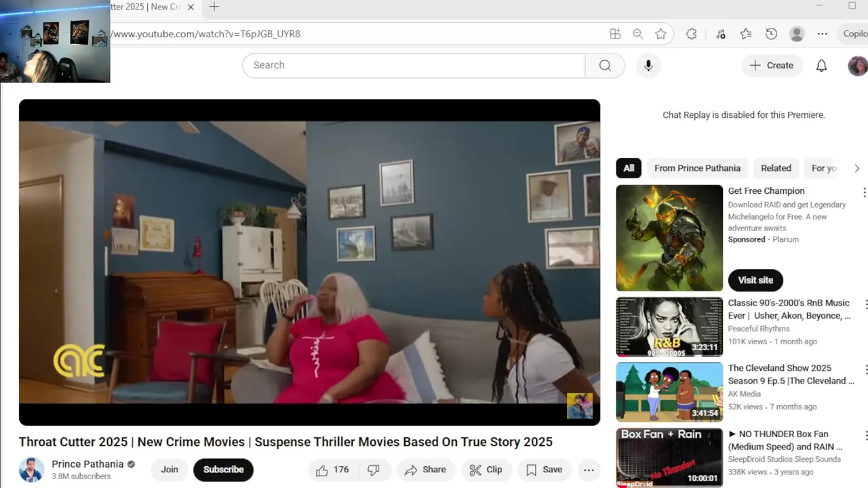Open the Create menu

pos(772,65)
